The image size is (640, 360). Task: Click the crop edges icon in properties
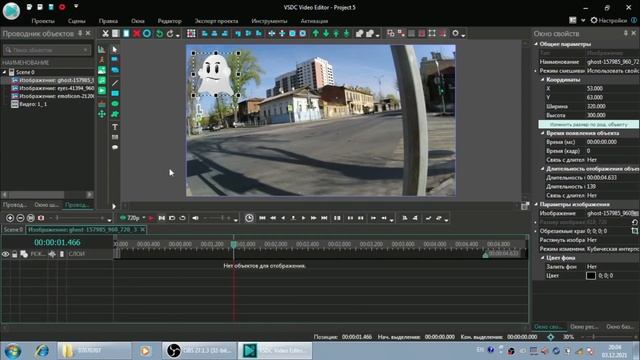click(x=635, y=231)
